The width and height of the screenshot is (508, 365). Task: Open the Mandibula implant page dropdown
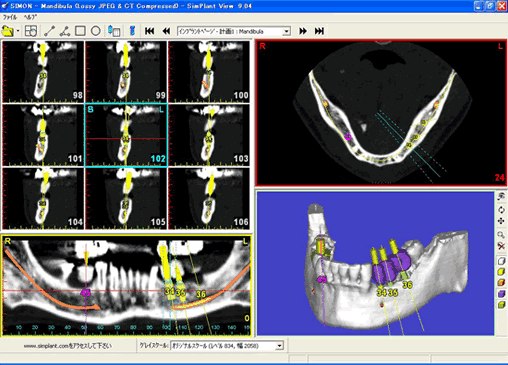coord(286,31)
